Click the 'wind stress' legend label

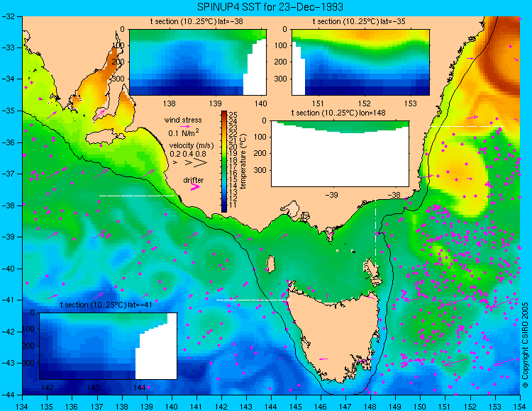pos(183,120)
